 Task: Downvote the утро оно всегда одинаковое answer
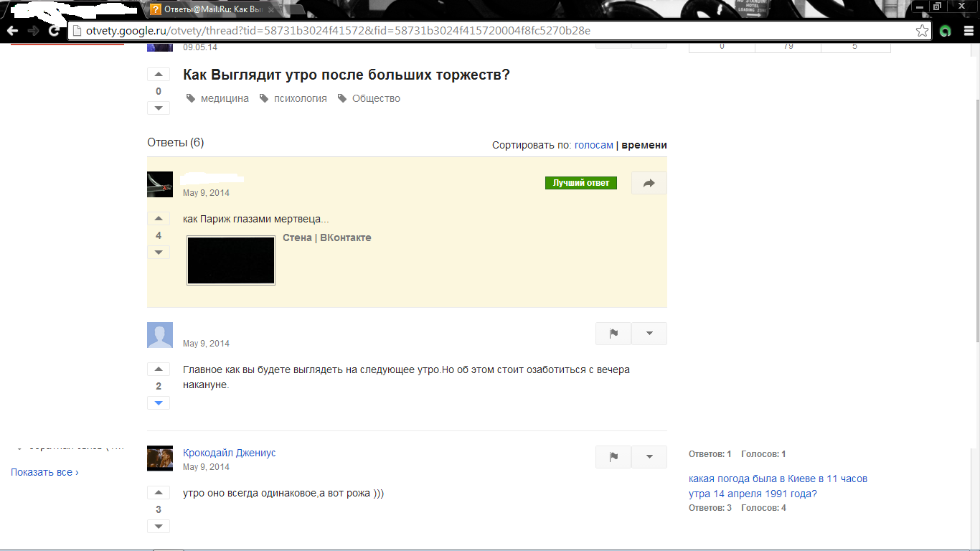pos(159,526)
